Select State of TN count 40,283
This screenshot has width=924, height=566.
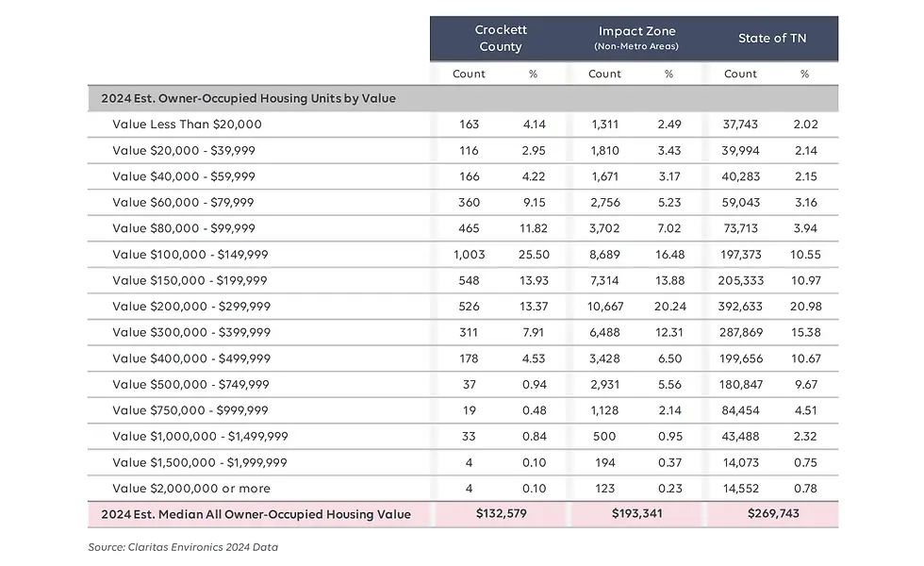[741, 176]
